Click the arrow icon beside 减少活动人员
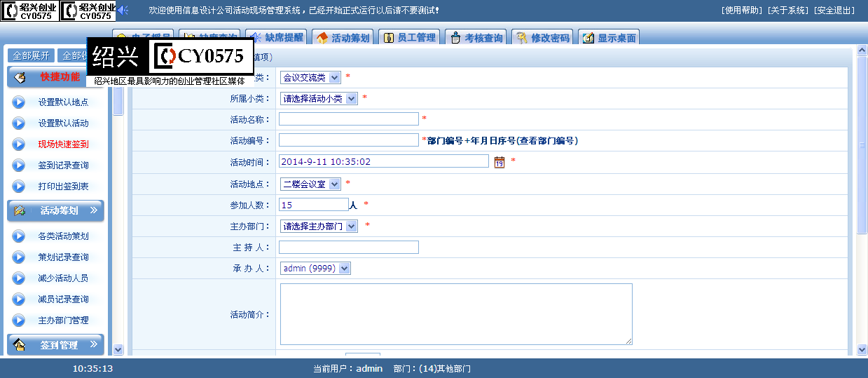 19,278
